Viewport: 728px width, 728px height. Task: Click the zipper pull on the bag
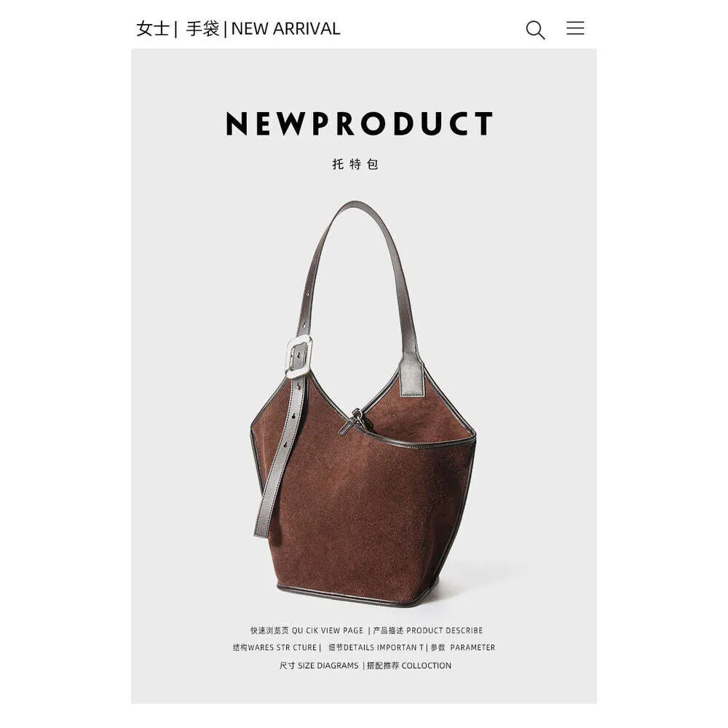pyautogui.click(x=352, y=422)
